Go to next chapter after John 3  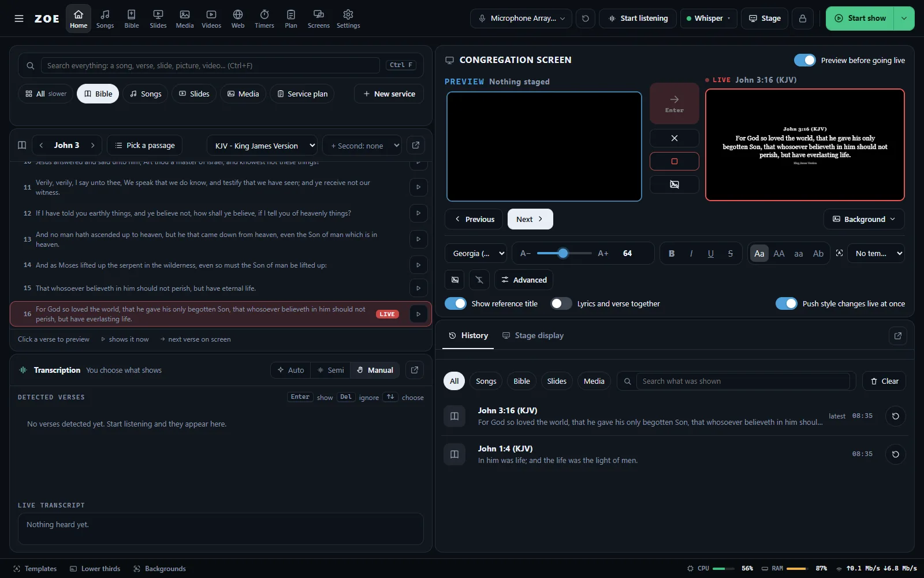coord(92,145)
